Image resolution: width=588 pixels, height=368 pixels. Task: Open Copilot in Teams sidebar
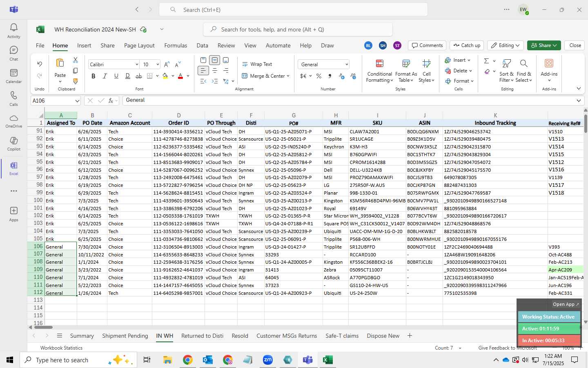pyautogui.click(x=13, y=144)
